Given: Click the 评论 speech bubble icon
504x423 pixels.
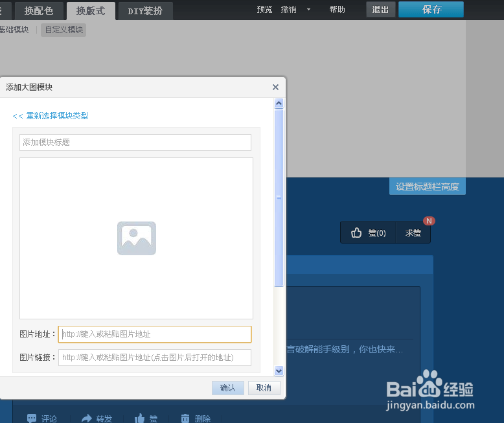Looking at the screenshot, I should (x=32, y=418).
